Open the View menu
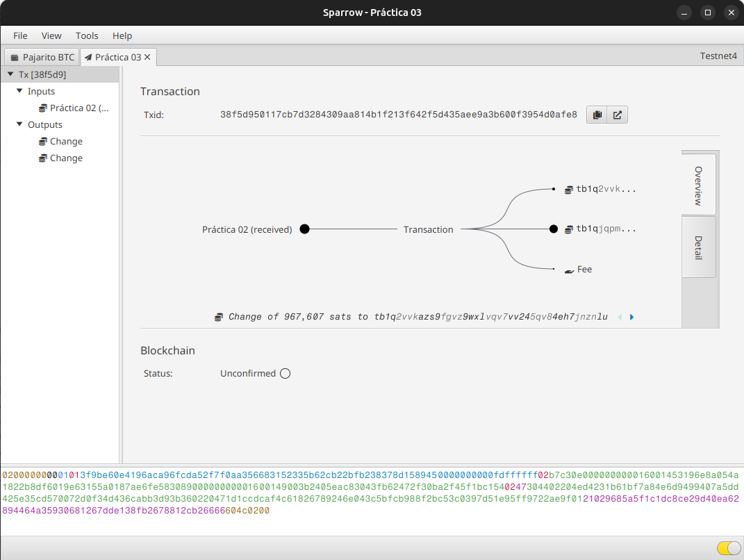The width and height of the screenshot is (744, 560). tap(51, 35)
